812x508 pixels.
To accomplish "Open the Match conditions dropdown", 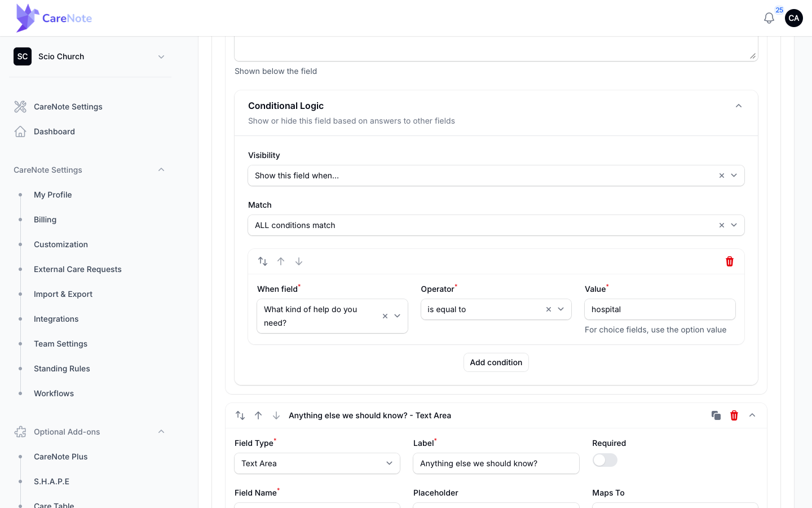I will pyautogui.click(x=496, y=225).
